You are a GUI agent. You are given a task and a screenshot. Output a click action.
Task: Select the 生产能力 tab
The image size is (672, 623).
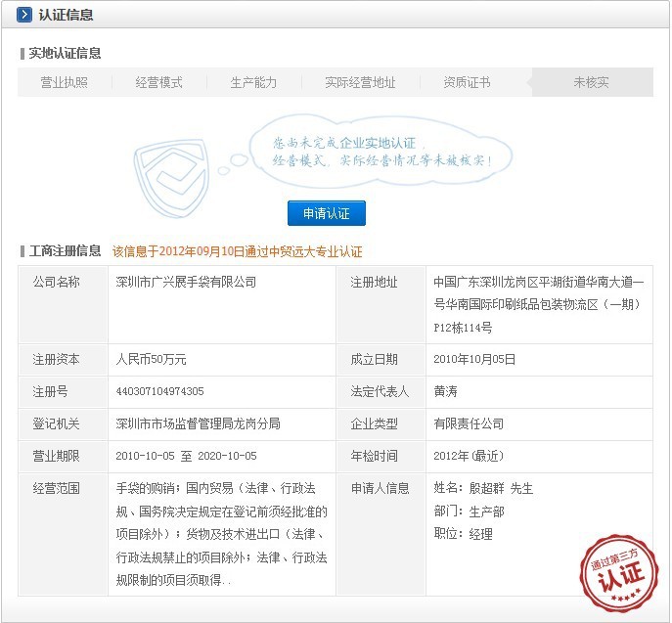click(x=253, y=83)
